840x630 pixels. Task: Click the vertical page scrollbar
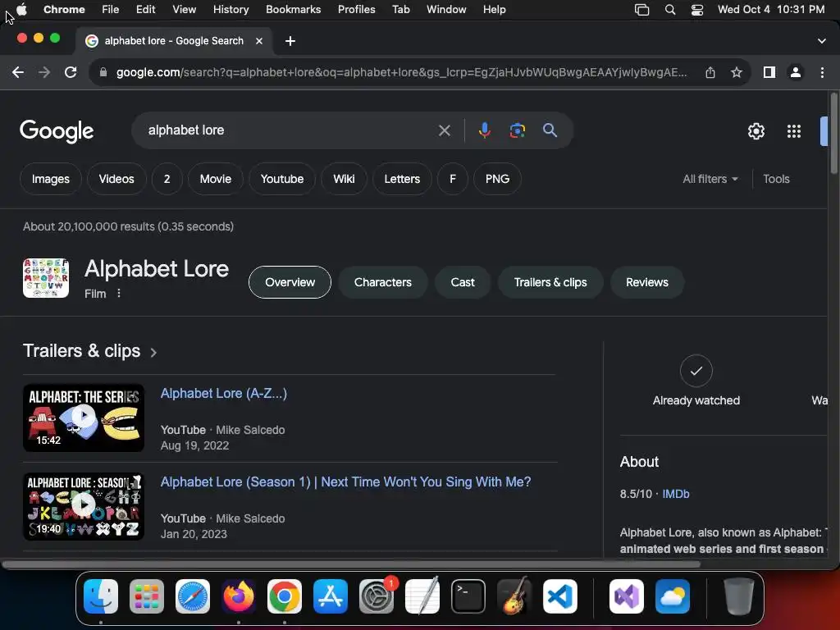tap(833, 133)
